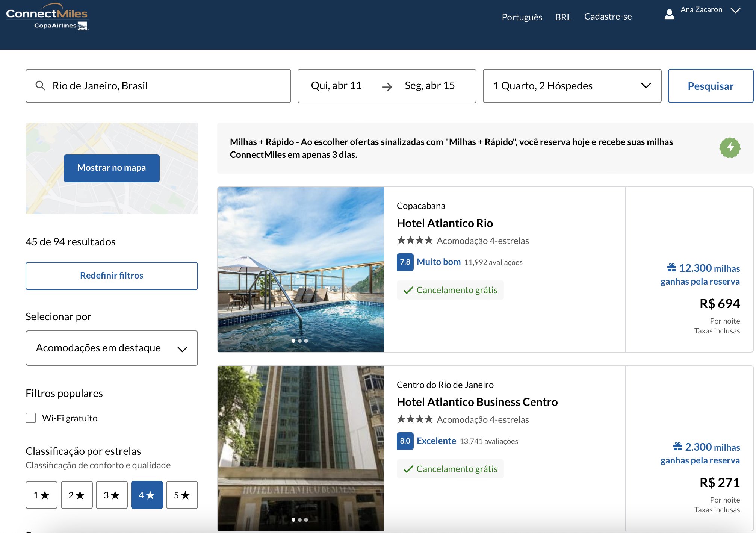Screen dimensions: 756x533
Task: Click the green Milhas + Rápido lightning badge
Action: (730, 148)
